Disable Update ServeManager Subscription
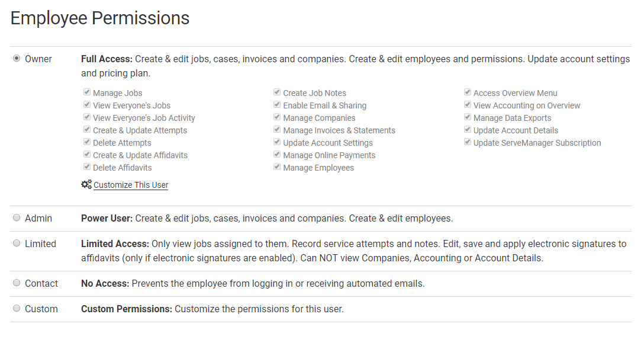 (467, 142)
